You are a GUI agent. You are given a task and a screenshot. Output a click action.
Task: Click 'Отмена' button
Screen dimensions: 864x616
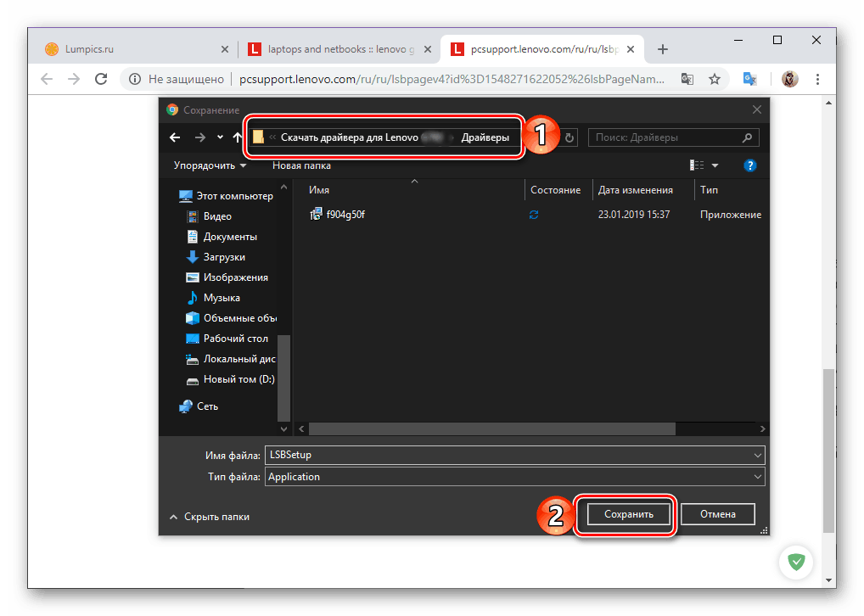(x=718, y=514)
